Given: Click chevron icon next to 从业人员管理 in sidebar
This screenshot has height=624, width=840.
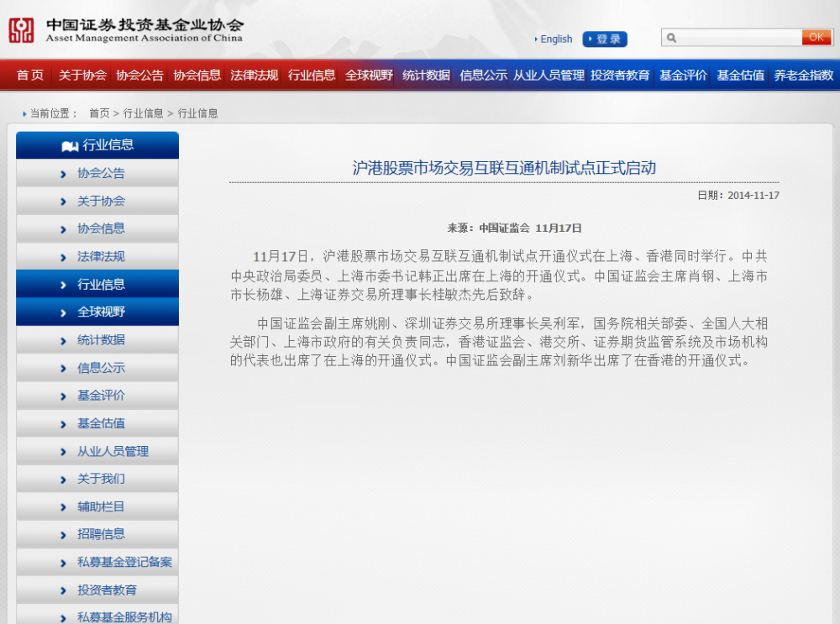Looking at the screenshot, I should tap(63, 452).
